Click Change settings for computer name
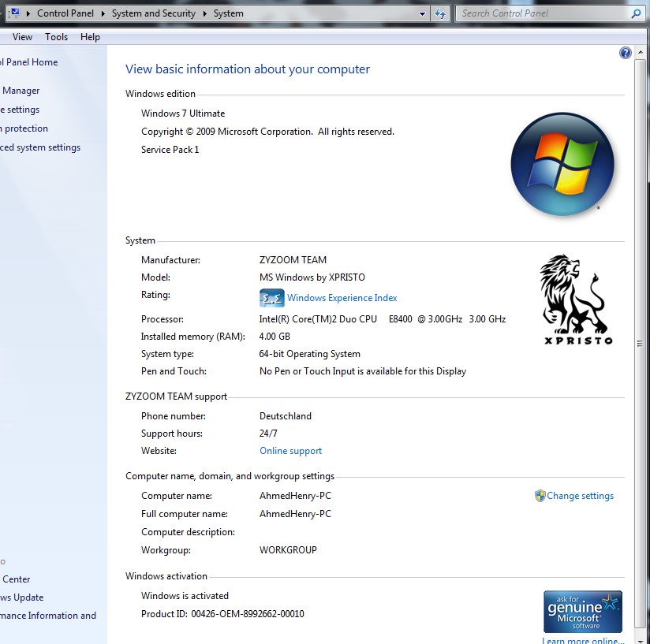Screen dimensions: 650x644 click(580, 496)
